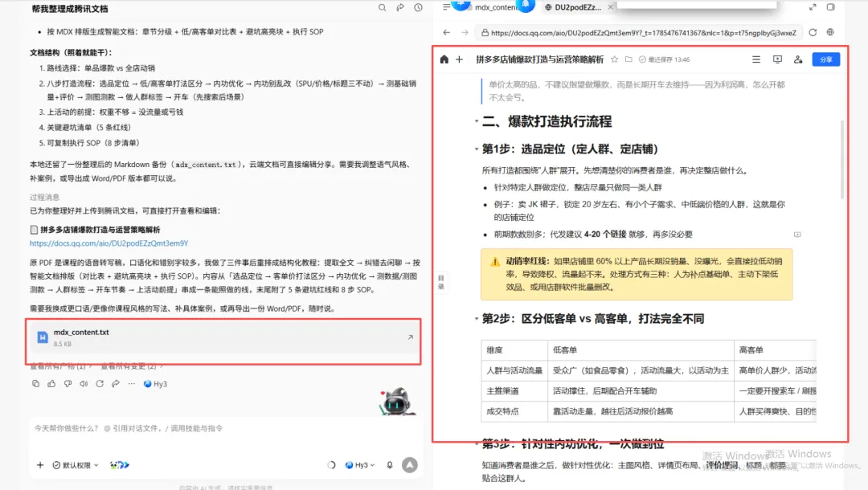Regenerate the assistant reply
This screenshot has width=868, height=490.
pyautogui.click(x=100, y=384)
